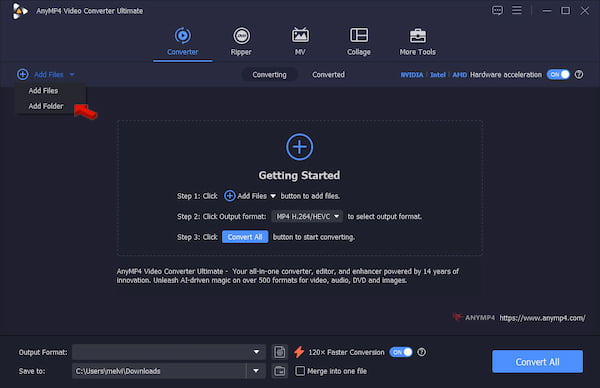600x388 pixels.
Task: Click the Intel acceleration label
Action: coord(438,75)
